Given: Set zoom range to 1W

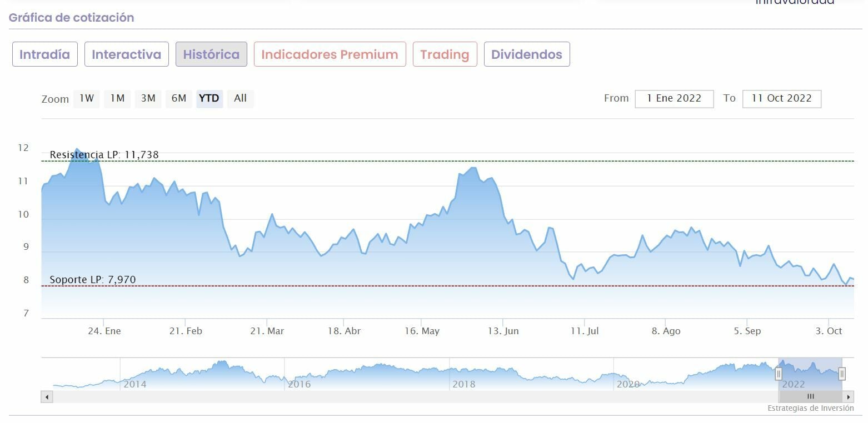Looking at the screenshot, I should pos(87,98).
